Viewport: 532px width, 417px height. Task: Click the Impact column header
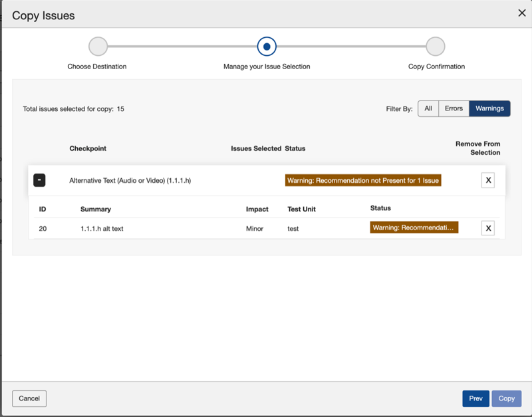[257, 209]
